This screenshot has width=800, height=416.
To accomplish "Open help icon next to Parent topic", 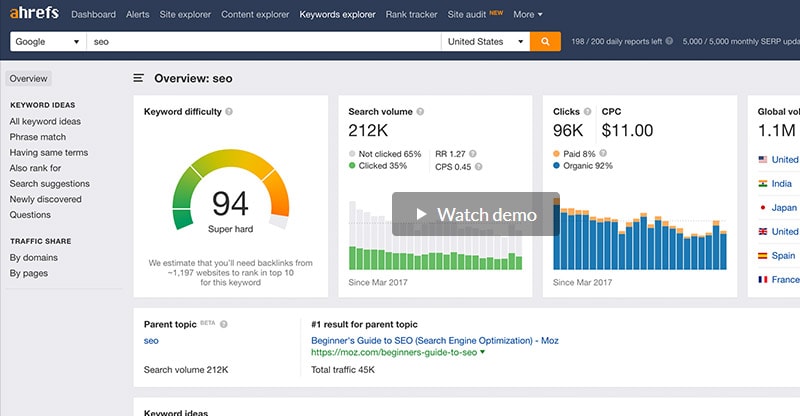I will coord(223,324).
